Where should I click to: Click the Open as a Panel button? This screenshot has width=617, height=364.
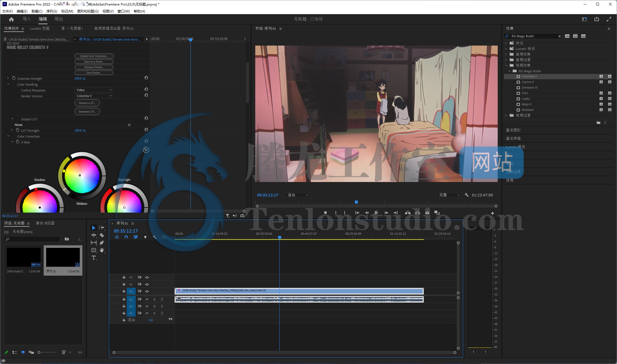94,61
